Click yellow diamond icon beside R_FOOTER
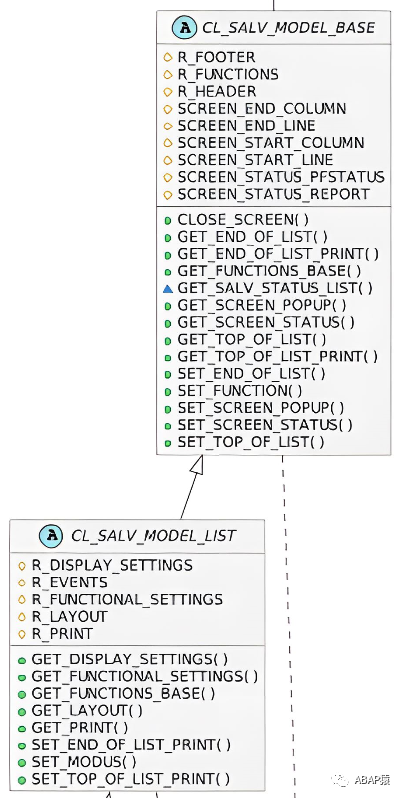Screen dimensions: 402x798 [168, 57]
